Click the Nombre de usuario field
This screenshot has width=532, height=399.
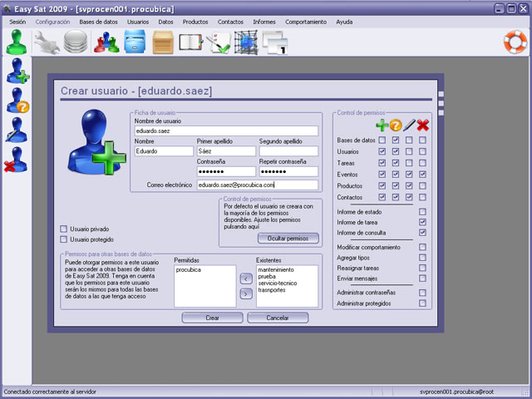coord(226,131)
